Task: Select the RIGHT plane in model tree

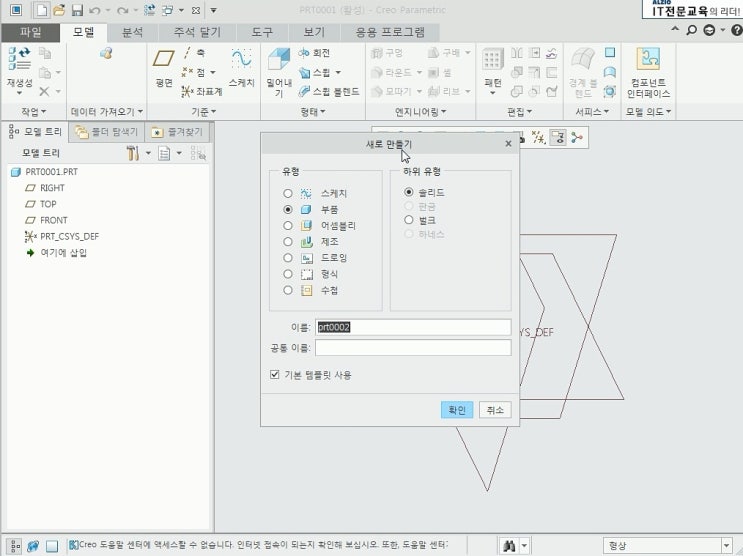Action: coord(52,188)
